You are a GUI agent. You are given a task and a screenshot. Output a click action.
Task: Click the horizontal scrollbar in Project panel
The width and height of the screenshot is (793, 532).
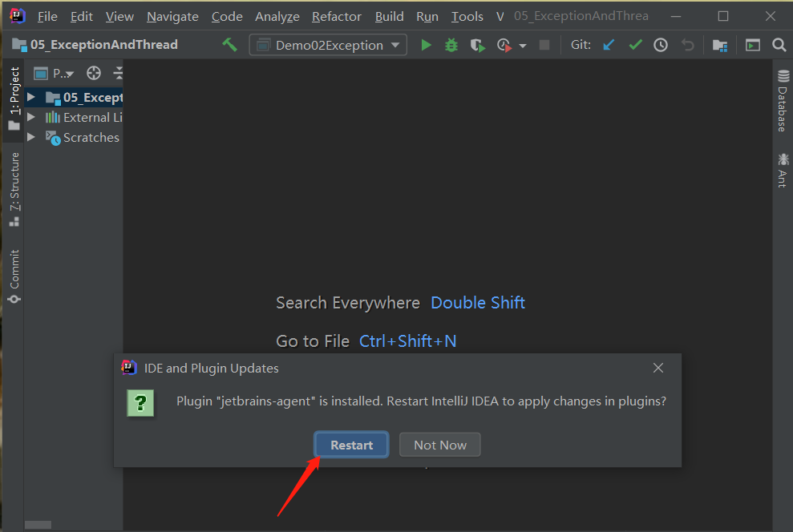38,525
